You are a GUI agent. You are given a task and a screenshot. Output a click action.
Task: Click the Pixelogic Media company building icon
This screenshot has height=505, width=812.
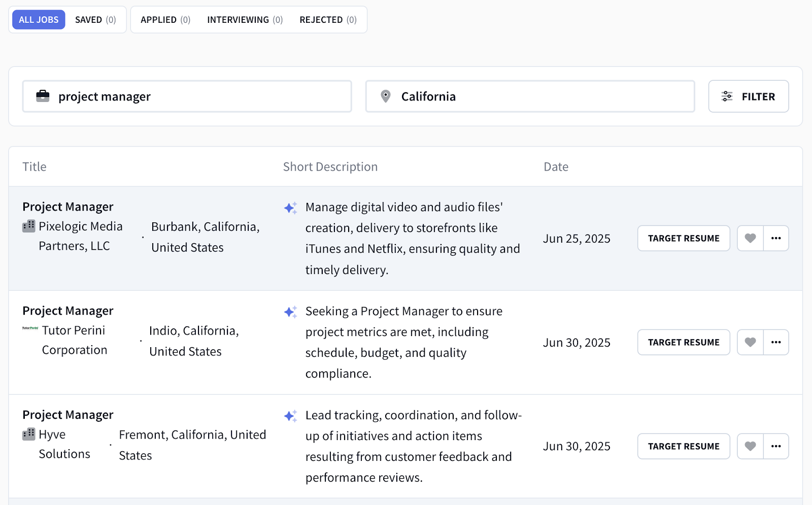pos(29,226)
